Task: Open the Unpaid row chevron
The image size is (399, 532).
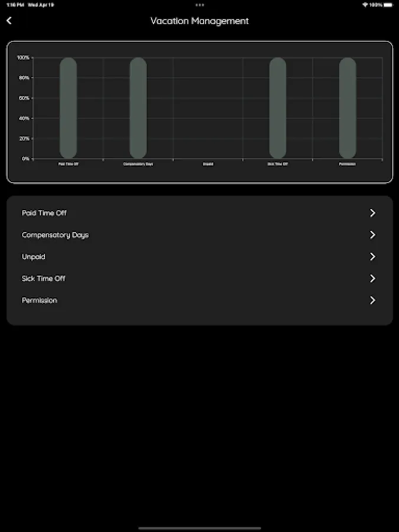Action: (x=372, y=257)
